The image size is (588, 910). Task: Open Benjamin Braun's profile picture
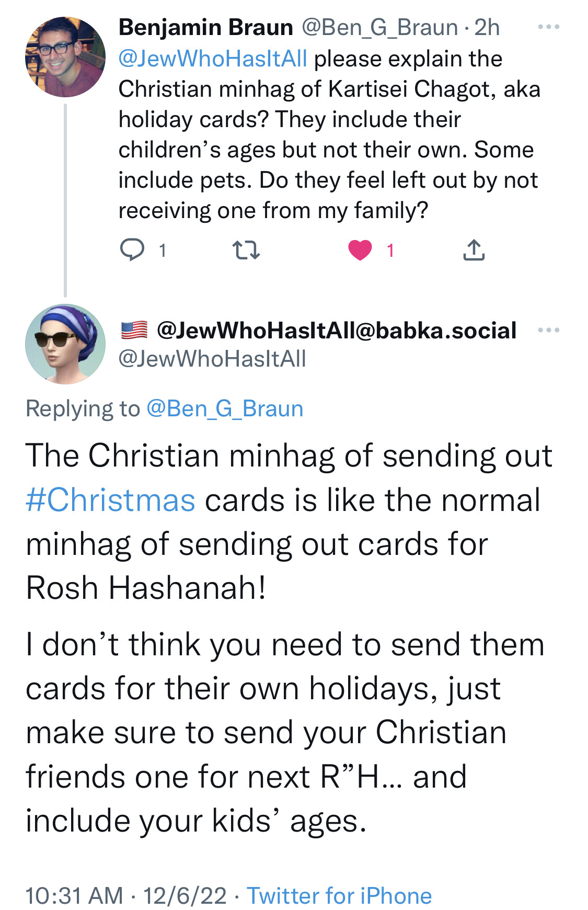[x=65, y=57]
